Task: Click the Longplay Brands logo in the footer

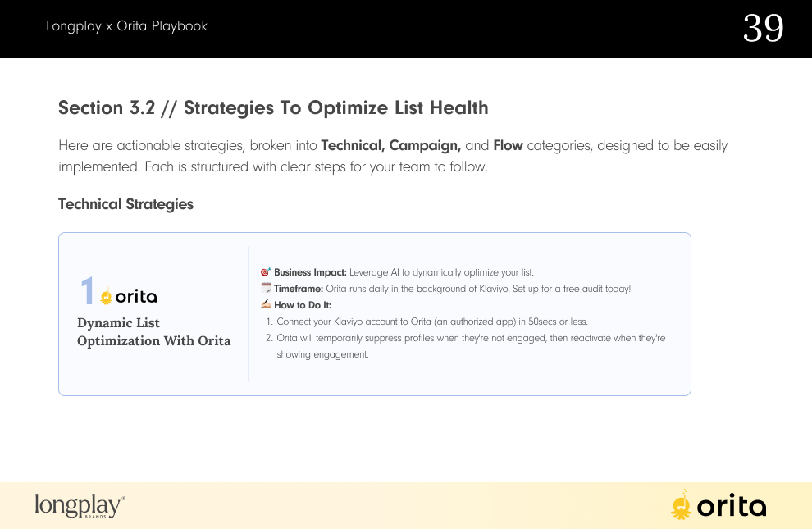Action: [80, 506]
